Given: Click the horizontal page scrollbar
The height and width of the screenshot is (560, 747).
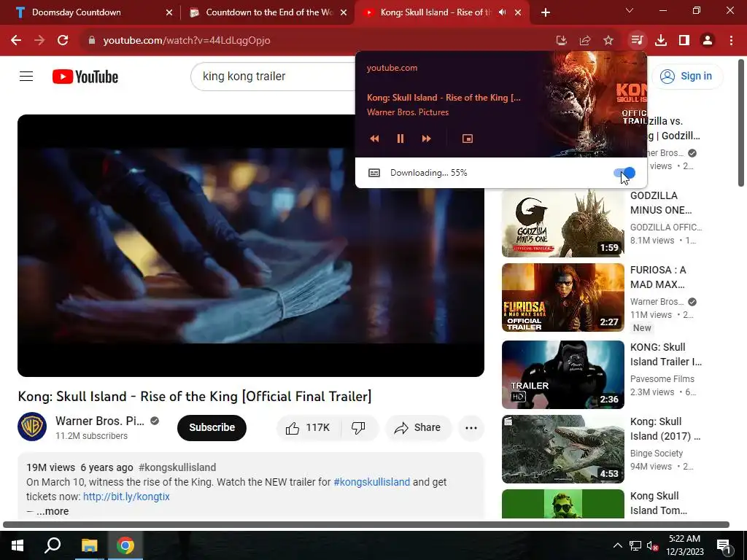Looking at the screenshot, I should pyautogui.click(x=366, y=525).
